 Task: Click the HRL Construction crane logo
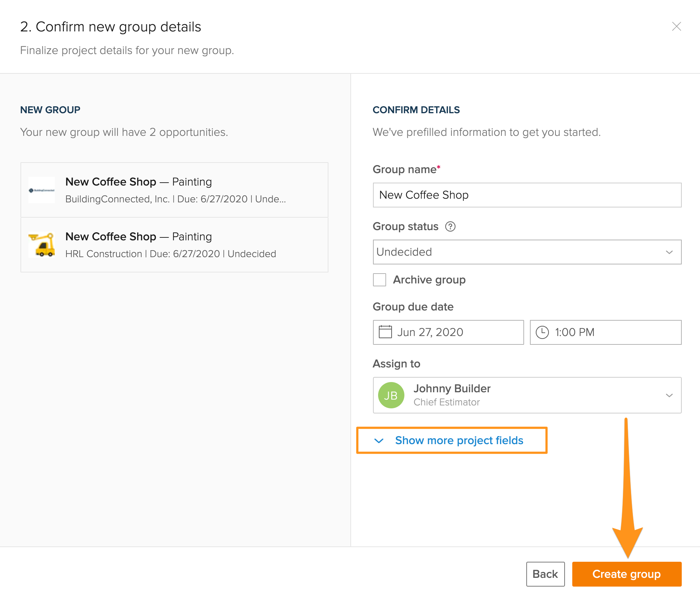[42, 245]
